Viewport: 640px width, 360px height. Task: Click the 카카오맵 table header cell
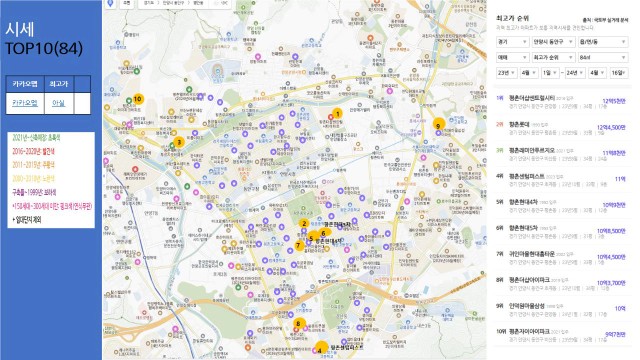[x=25, y=84]
